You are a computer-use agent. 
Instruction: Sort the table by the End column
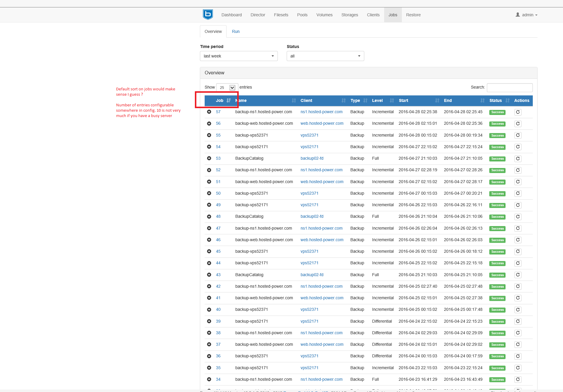point(448,100)
